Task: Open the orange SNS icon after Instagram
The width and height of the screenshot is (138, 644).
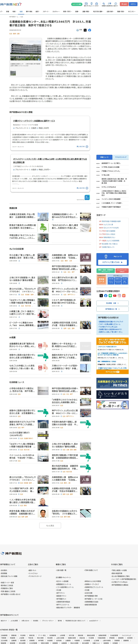Action: point(124,295)
